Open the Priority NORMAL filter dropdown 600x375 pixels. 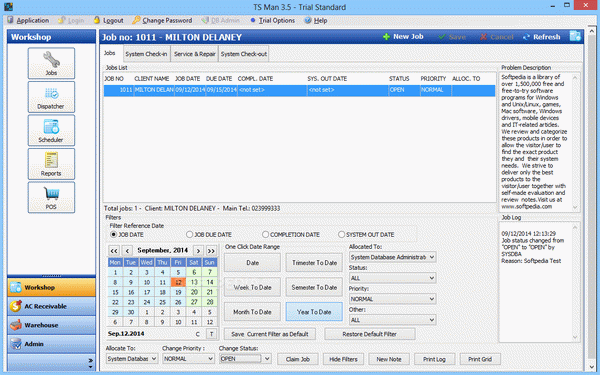(392, 299)
